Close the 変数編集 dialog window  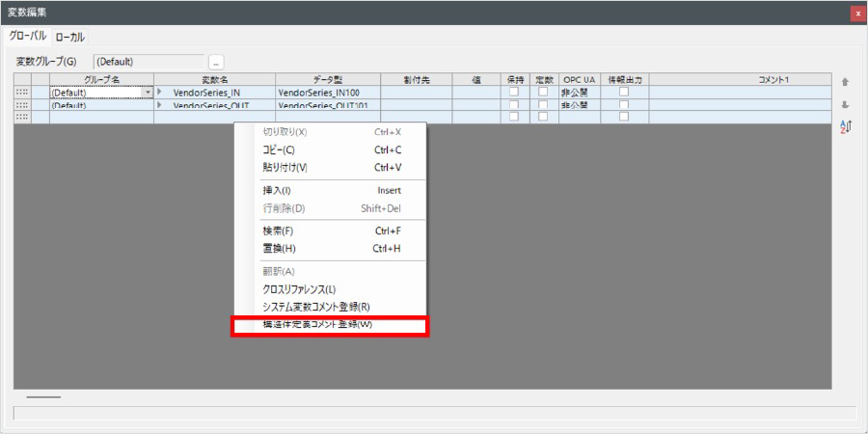856,14
